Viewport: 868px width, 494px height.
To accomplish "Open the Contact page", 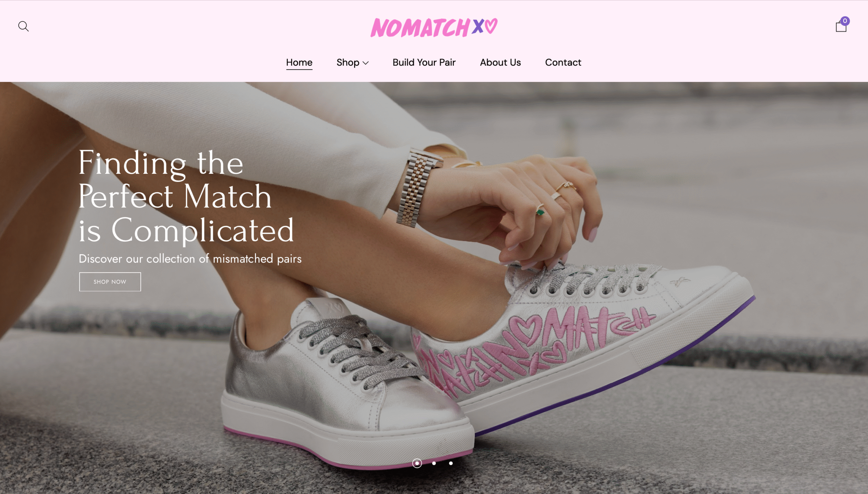I will pos(563,62).
